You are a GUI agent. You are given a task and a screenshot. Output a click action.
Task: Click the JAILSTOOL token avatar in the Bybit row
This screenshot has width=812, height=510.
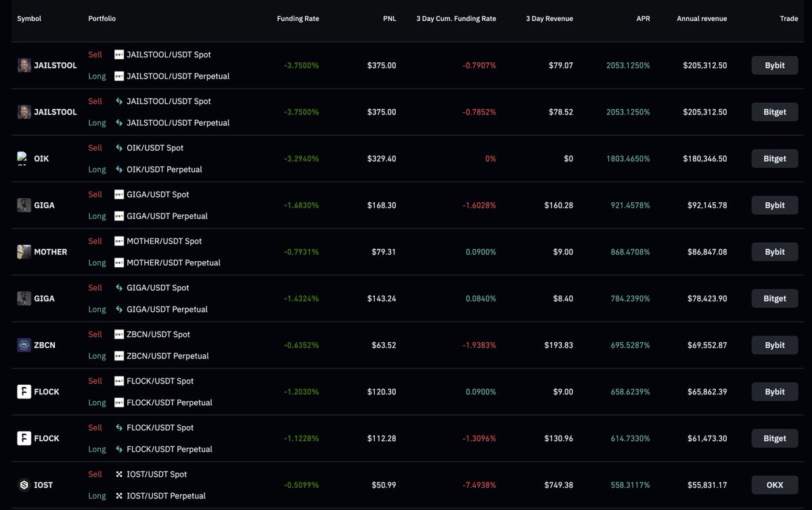pyautogui.click(x=24, y=66)
